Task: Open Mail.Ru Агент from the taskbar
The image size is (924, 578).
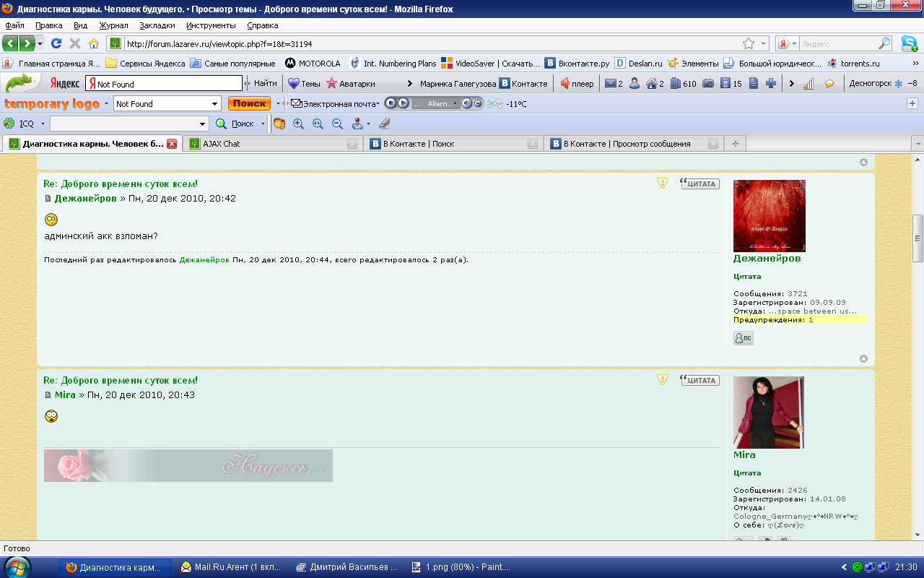Action: click(231, 567)
